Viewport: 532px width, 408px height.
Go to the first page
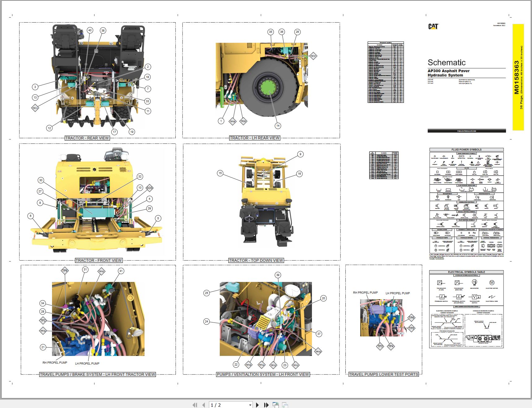click(195, 405)
